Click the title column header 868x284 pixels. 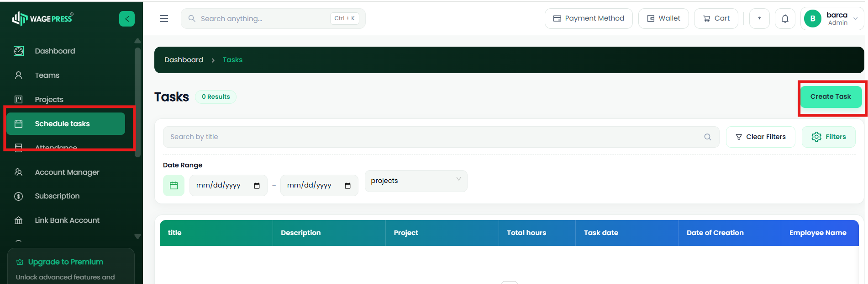click(216, 233)
